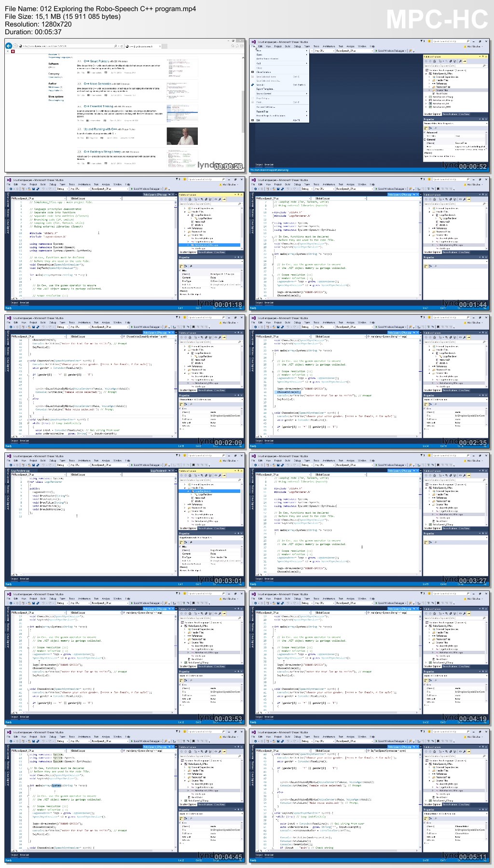Open the thumbnail stamped 00:00:52
The image size is (494, 868).
pos(369,105)
